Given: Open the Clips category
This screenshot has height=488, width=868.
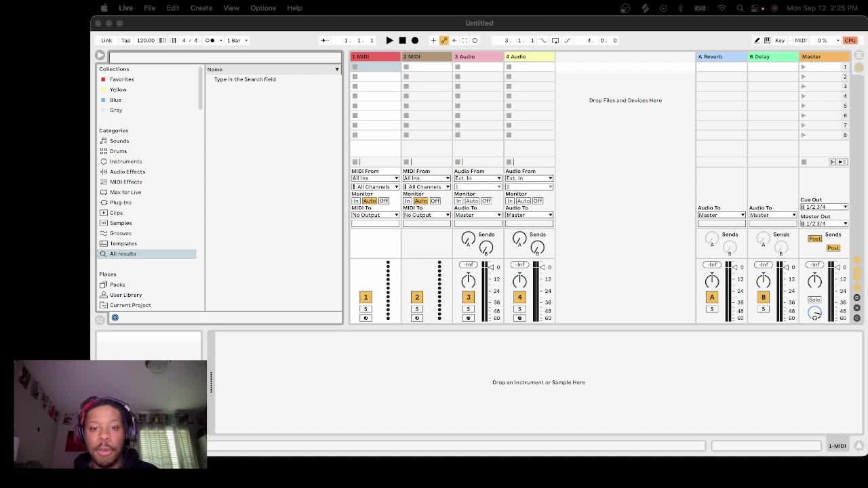Looking at the screenshot, I should tap(116, 213).
